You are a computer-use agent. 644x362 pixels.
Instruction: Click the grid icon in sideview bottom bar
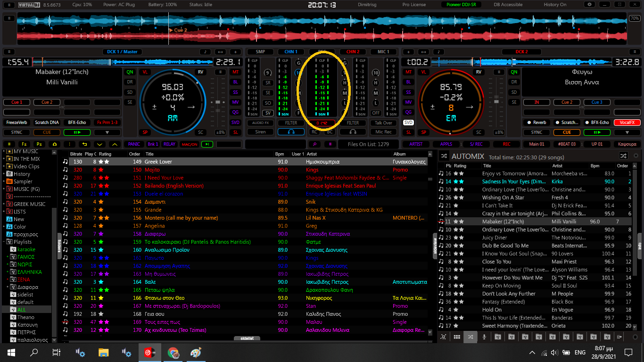[456, 337]
